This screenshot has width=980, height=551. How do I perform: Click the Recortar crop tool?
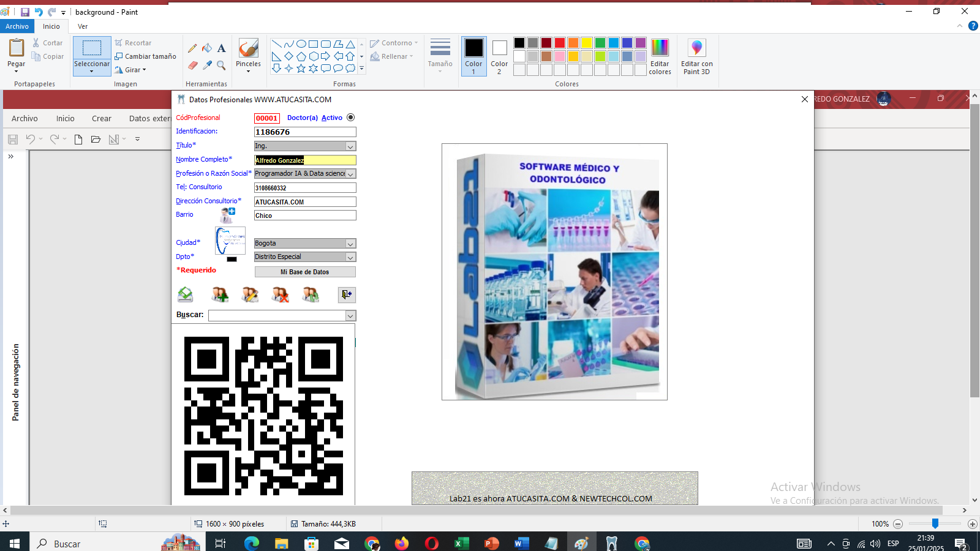(x=133, y=43)
